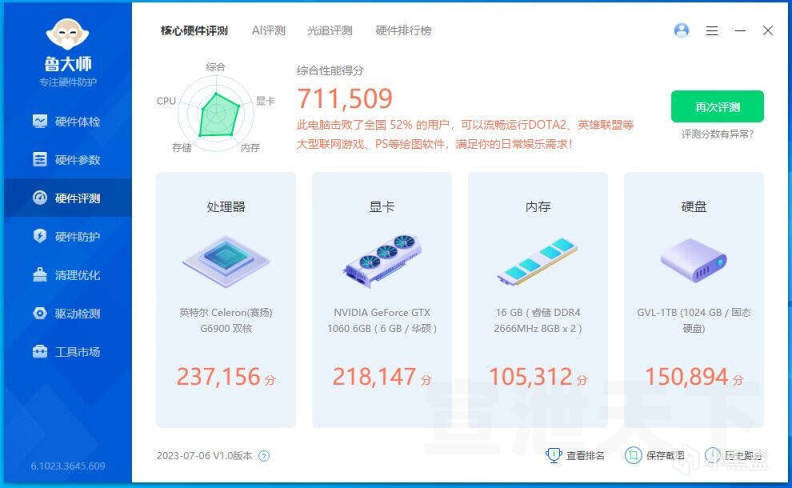Click the 查看排名 trophy icon
This screenshot has width=792, height=488.
(x=554, y=455)
